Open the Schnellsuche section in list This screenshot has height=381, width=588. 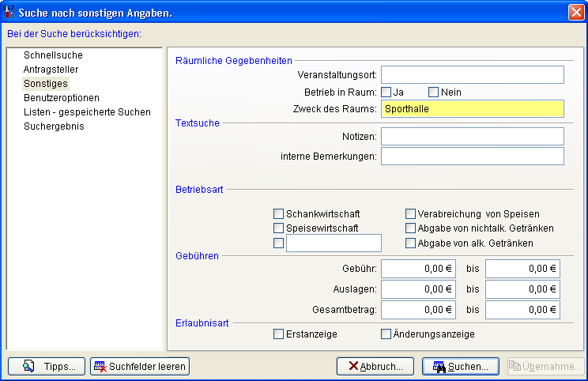[53, 55]
